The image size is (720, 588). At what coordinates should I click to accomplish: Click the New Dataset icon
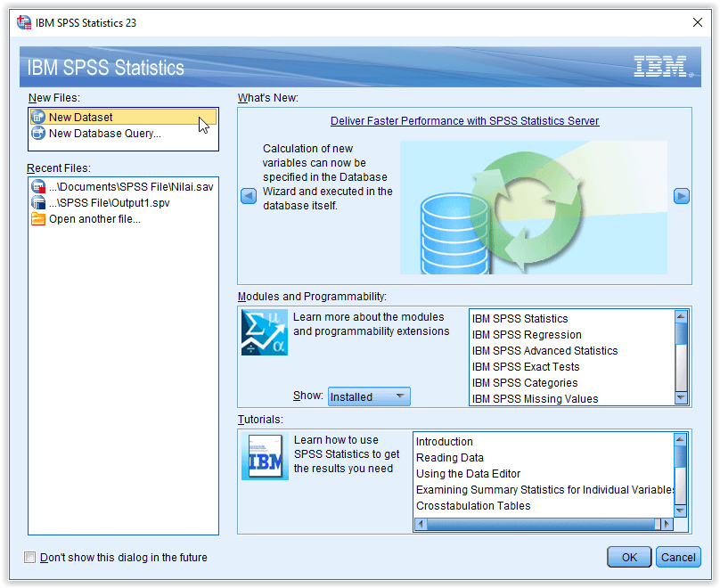point(38,117)
